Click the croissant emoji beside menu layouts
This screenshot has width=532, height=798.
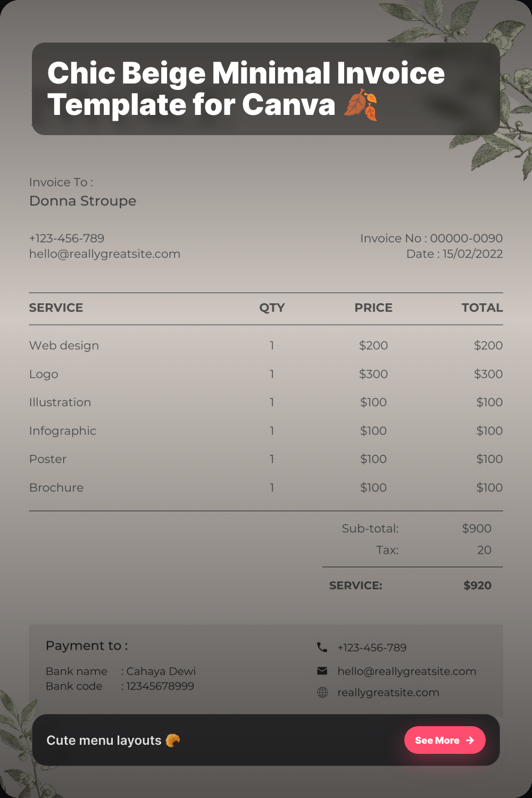click(173, 740)
